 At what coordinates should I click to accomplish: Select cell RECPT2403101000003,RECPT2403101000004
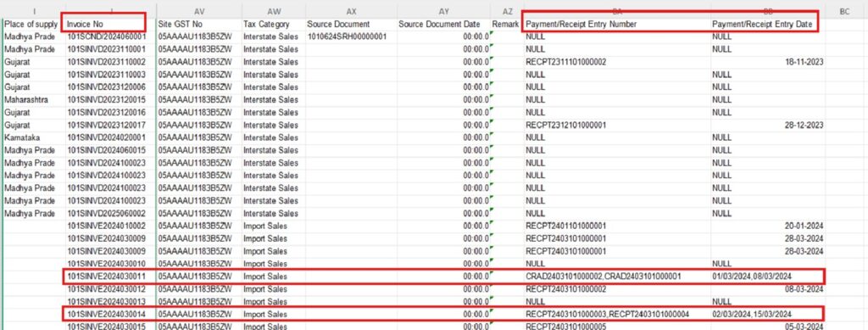click(617, 315)
